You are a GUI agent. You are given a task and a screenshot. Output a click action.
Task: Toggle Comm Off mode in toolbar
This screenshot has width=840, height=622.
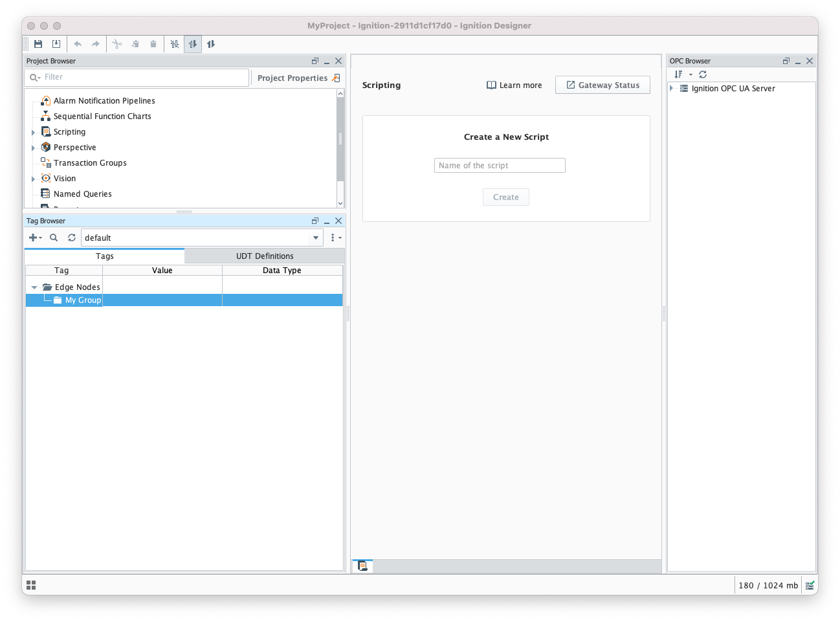click(x=175, y=44)
